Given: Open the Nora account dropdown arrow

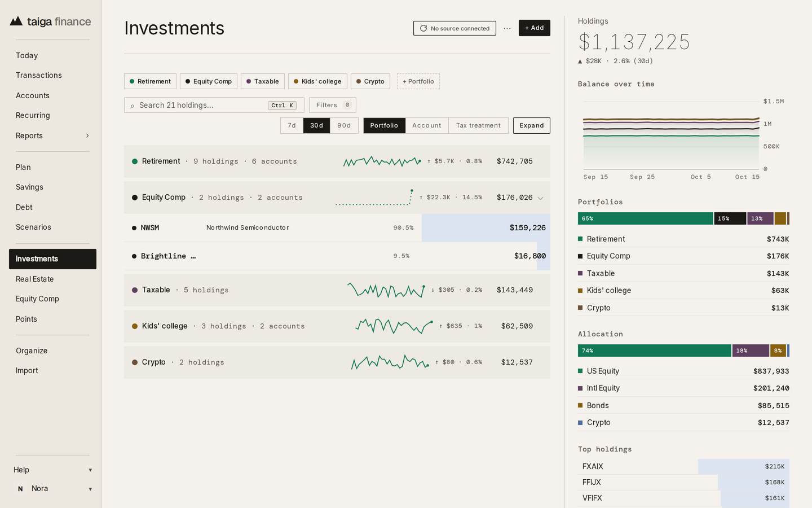Looking at the screenshot, I should tap(90, 489).
